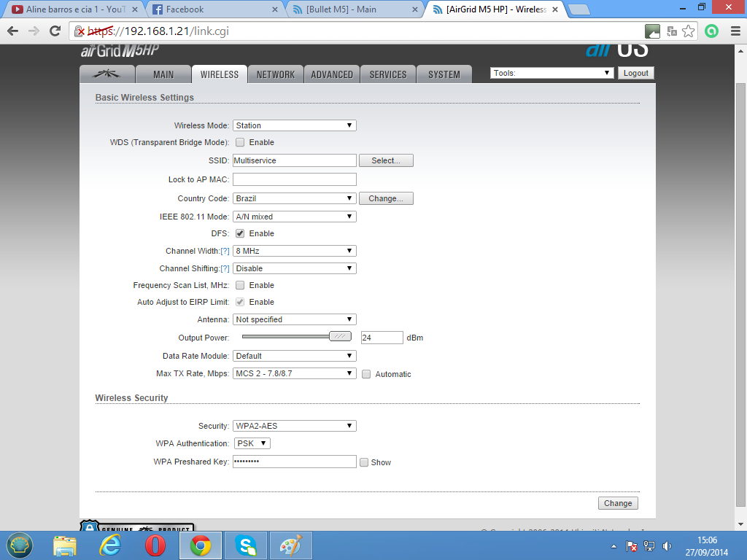
Task: Launch Internet Explorer from taskbar
Action: pos(110,545)
